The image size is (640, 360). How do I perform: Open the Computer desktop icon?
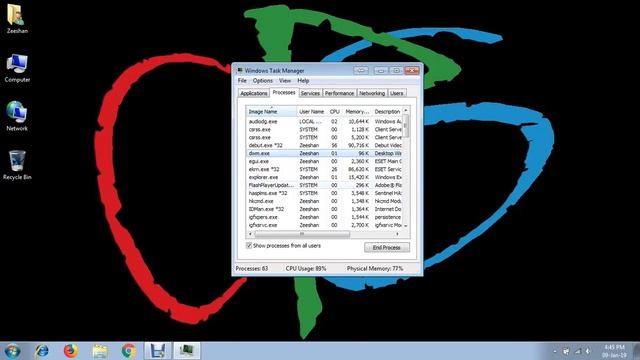(17, 68)
